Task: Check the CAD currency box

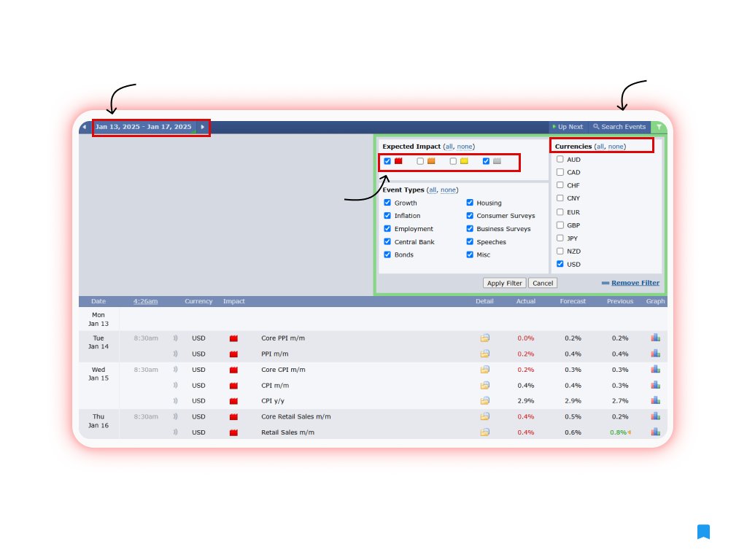Action: (560, 172)
